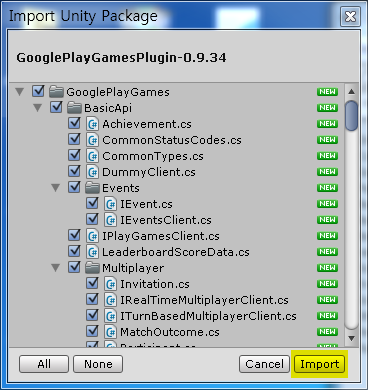Click the Achievement.cs C# file icon

(x=92, y=124)
